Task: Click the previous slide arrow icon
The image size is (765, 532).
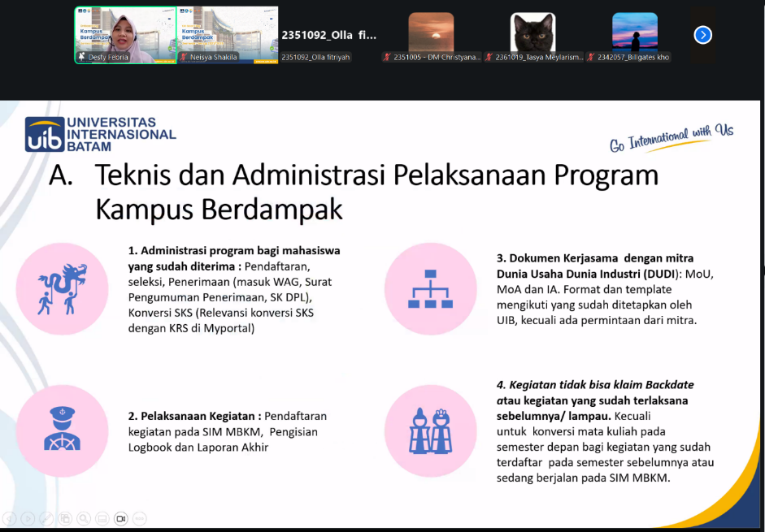Action: pyautogui.click(x=10, y=518)
